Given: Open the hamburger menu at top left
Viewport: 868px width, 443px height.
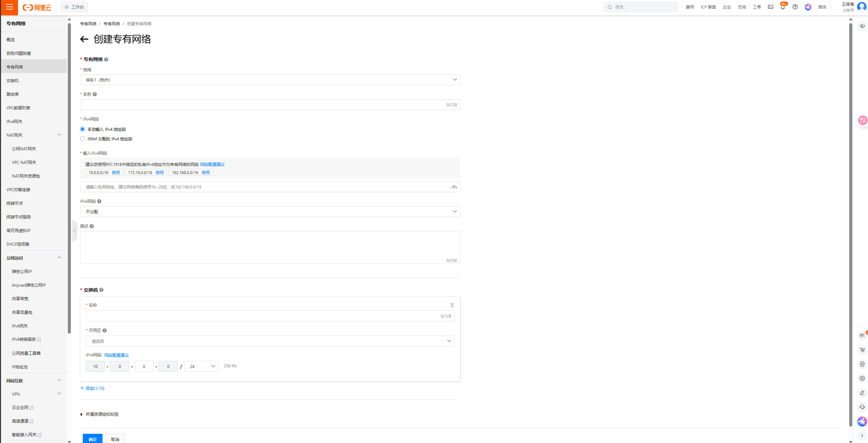Looking at the screenshot, I should pos(9,7).
